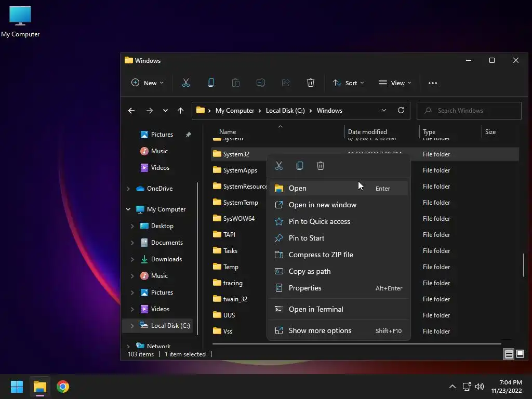Click the Rename icon in the Explorer toolbar
This screenshot has width=532, height=399.
click(261, 83)
